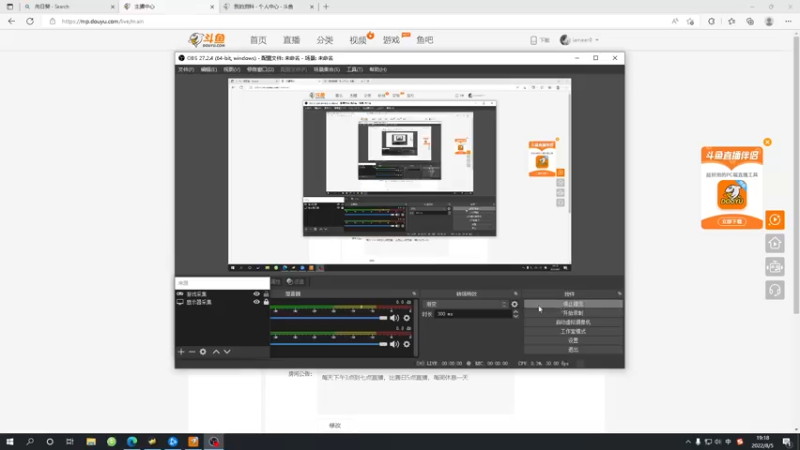Switch to the first browser tab (Search)
Viewport: 800px width, 450px height.
pyautogui.click(x=69, y=7)
